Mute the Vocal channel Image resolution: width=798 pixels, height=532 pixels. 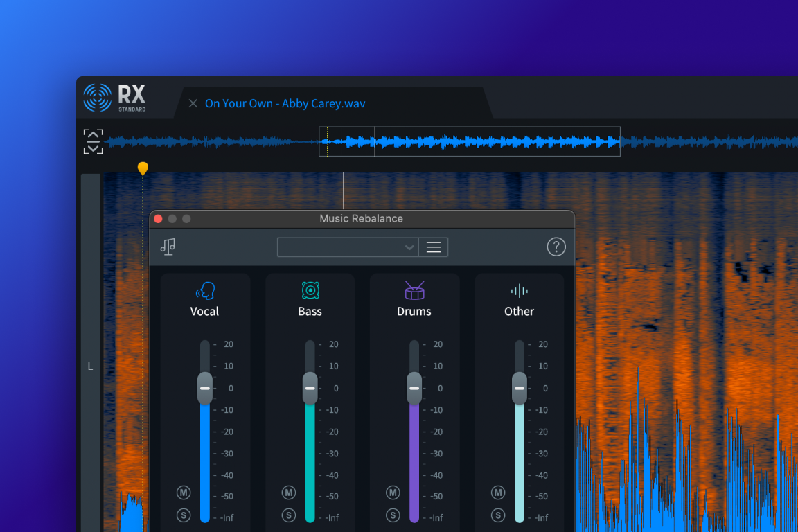[184, 493]
